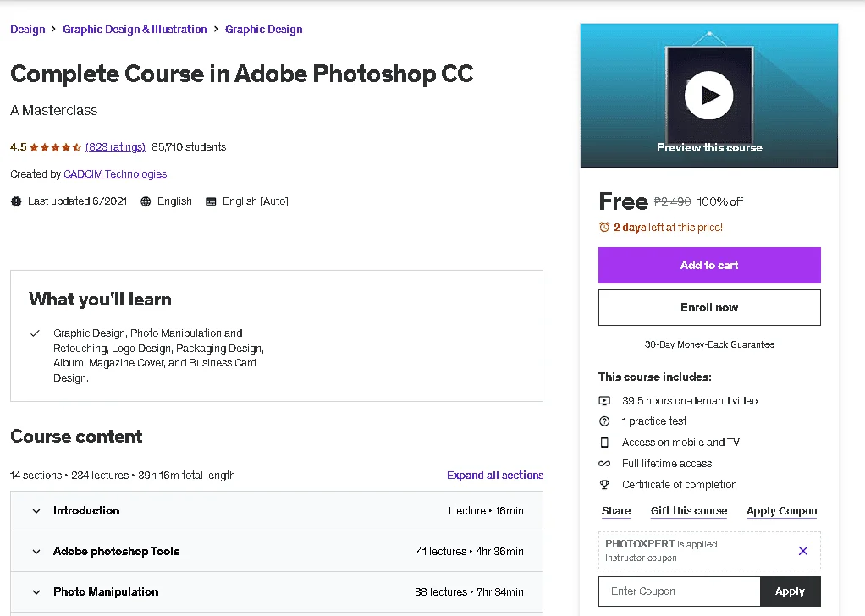Click the Access on mobile and TV text
Screen dimensions: 865x616
click(x=680, y=443)
